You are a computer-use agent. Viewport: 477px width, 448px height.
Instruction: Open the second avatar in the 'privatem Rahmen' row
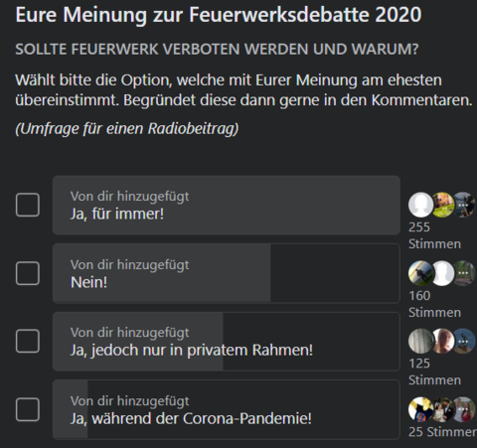point(442,341)
